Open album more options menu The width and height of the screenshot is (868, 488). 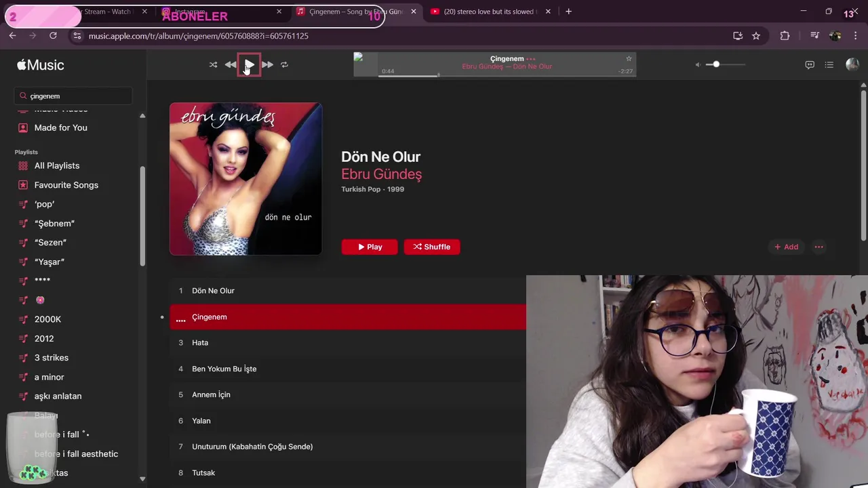click(818, 247)
